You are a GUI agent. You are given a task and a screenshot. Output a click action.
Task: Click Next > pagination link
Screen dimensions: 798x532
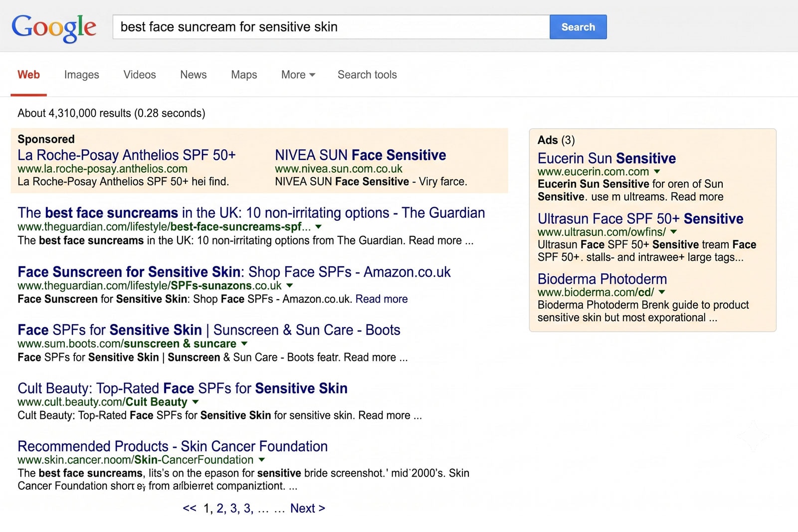point(308,509)
